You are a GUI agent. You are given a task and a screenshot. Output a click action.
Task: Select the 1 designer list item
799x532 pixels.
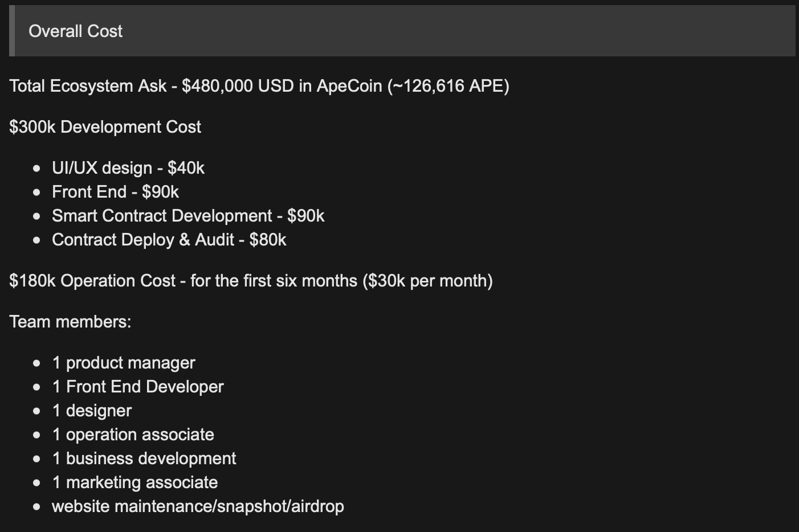tap(92, 411)
